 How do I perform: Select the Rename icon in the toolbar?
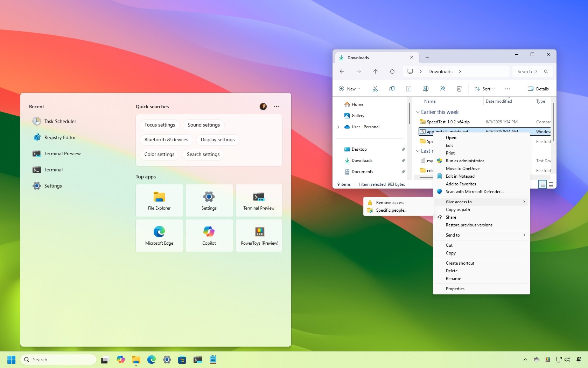point(426,89)
